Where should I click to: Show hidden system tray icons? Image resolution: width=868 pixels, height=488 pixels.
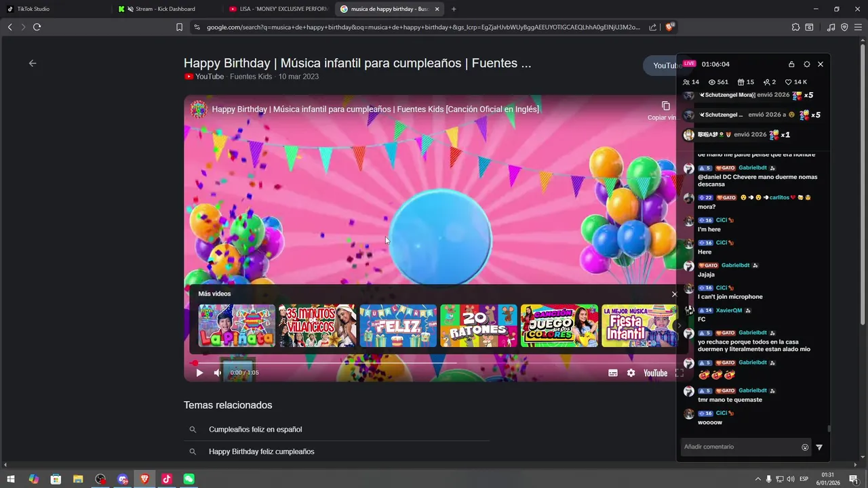pyautogui.click(x=758, y=479)
